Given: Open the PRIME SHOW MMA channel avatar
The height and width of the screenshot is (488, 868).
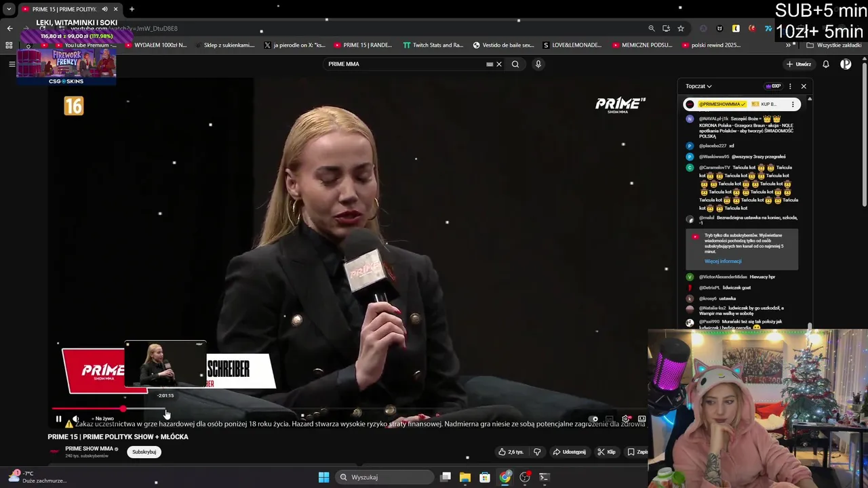Looking at the screenshot, I should [x=54, y=452].
